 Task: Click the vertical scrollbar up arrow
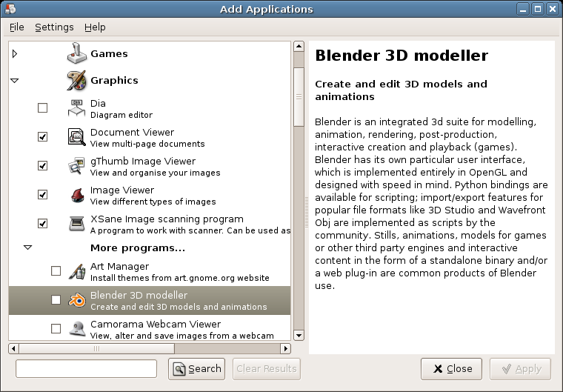pyautogui.click(x=299, y=47)
